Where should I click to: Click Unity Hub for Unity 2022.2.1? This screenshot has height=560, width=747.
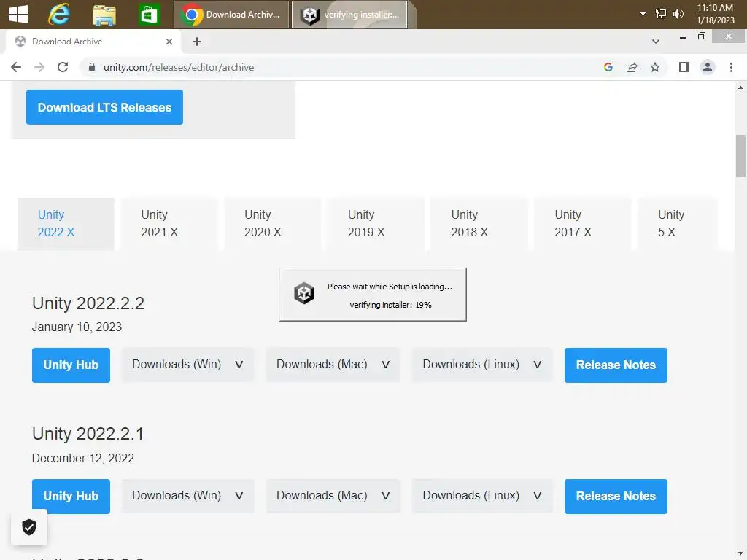pyautogui.click(x=71, y=496)
